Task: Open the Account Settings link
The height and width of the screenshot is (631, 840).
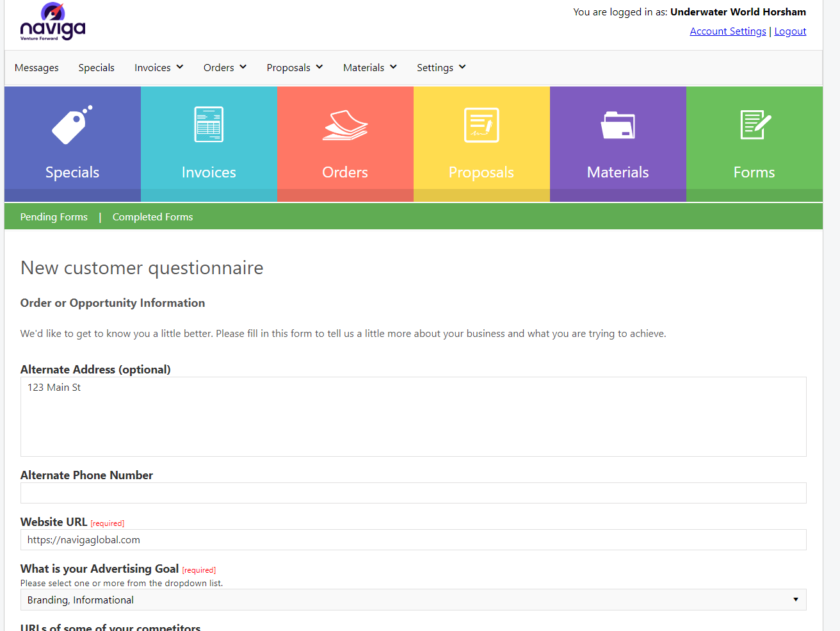Action: [x=727, y=31]
